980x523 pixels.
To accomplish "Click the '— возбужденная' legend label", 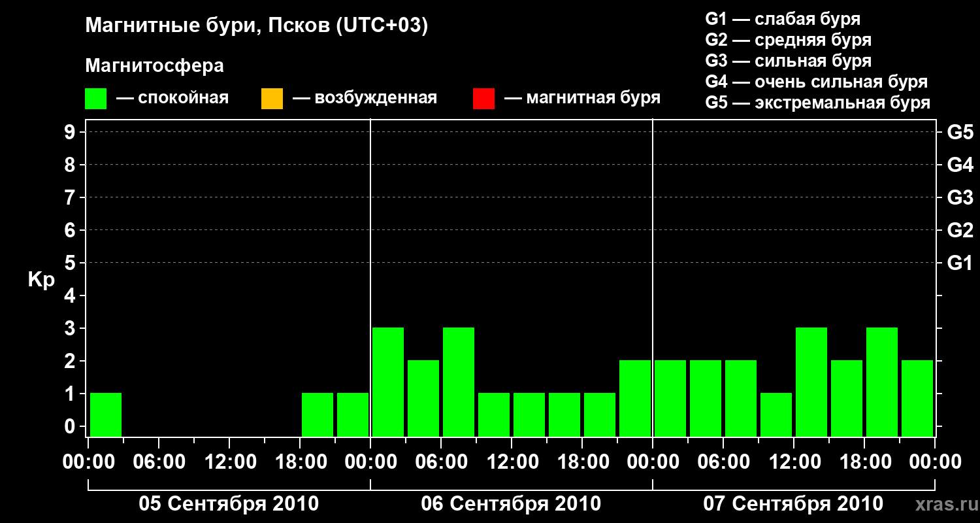I will (365, 98).
